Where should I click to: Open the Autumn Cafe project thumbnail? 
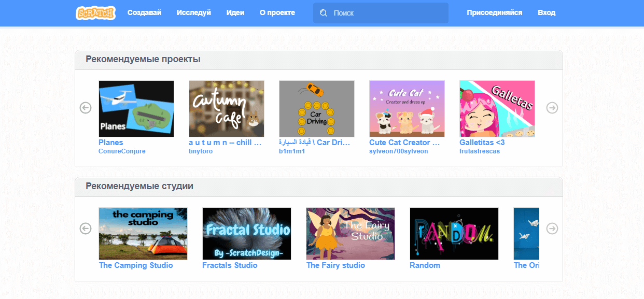click(x=226, y=108)
